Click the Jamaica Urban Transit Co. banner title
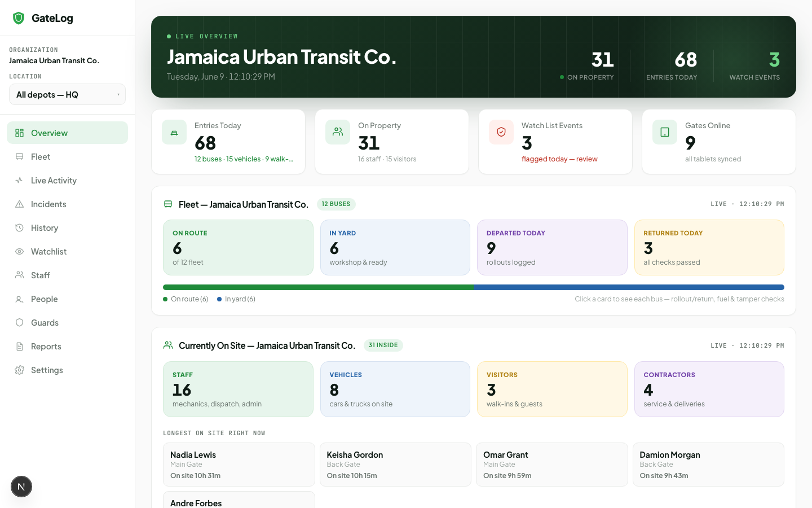This screenshot has height=508, width=812. 281,57
